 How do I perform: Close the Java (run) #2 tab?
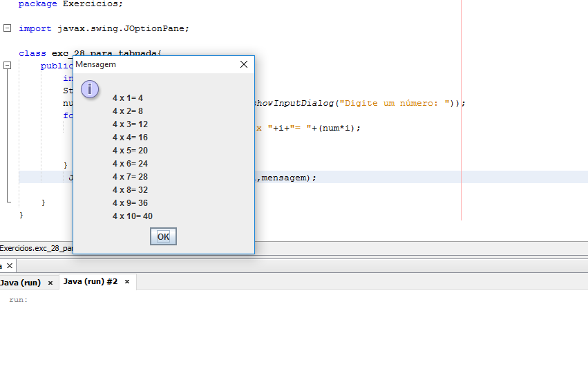pos(127,282)
